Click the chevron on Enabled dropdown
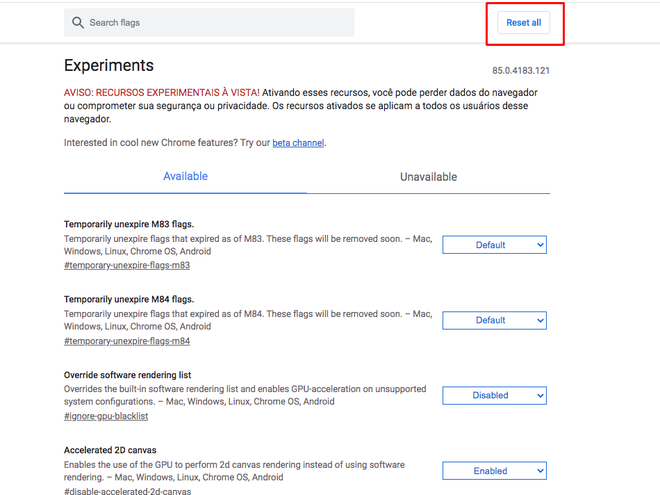The height and width of the screenshot is (495, 660). click(x=540, y=471)
